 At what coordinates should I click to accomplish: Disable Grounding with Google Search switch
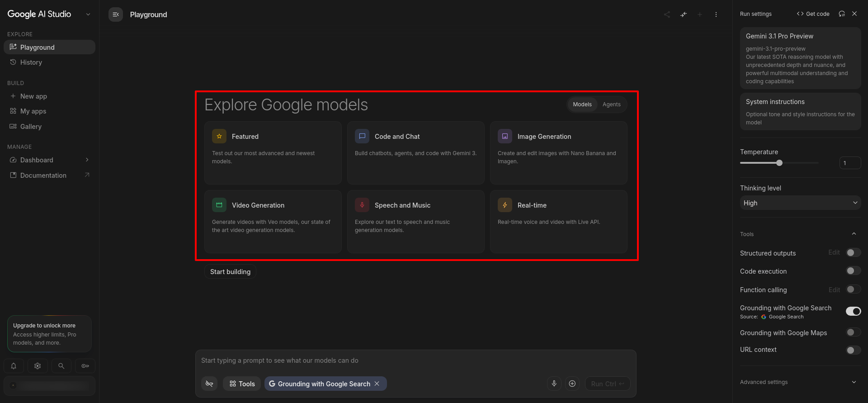pyautogui.click(x=854, y=311)
